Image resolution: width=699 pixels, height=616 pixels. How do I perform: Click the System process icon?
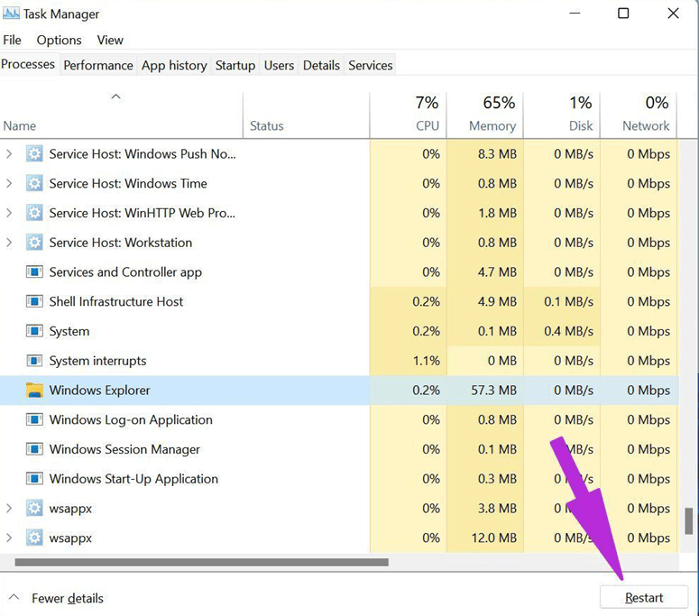[x=34, y=331]
